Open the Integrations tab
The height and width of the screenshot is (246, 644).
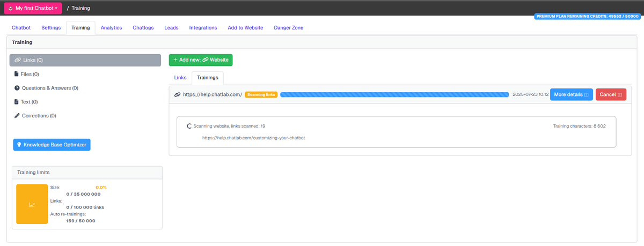click(203, 28)
